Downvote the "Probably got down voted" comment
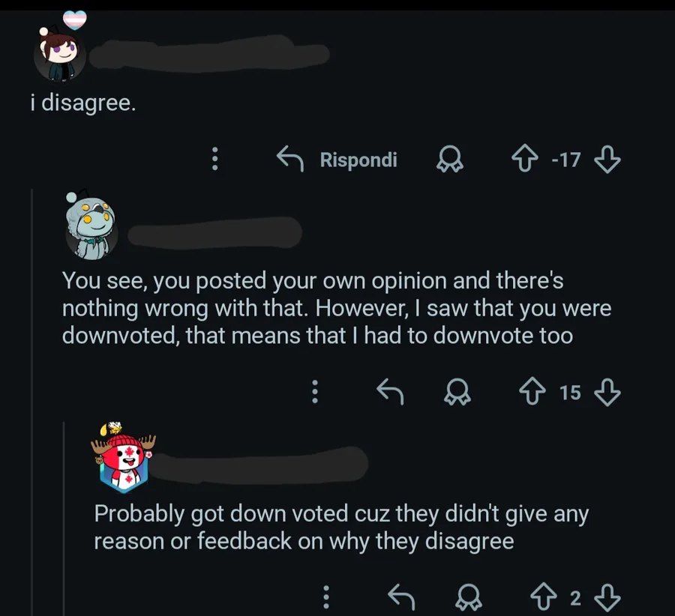Image resolution: width=675 pixels, height=616 pixels. pos(607,597)
